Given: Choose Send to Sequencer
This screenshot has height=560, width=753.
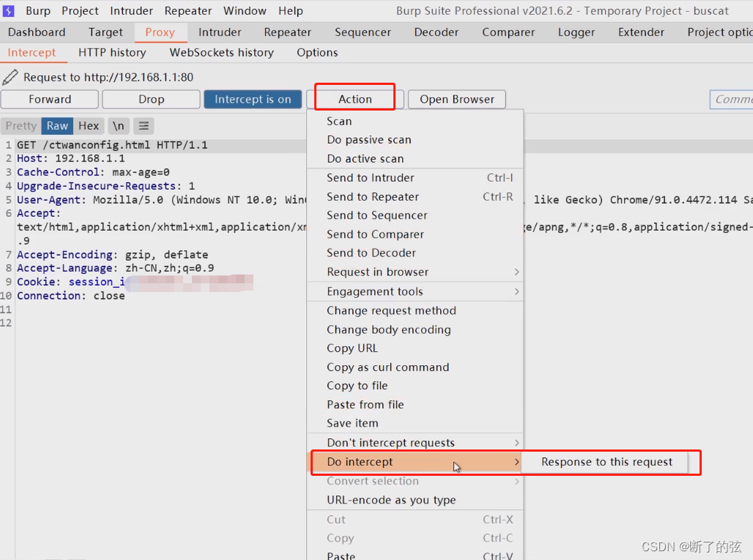Looking at the screenshot, I should 415,215.
